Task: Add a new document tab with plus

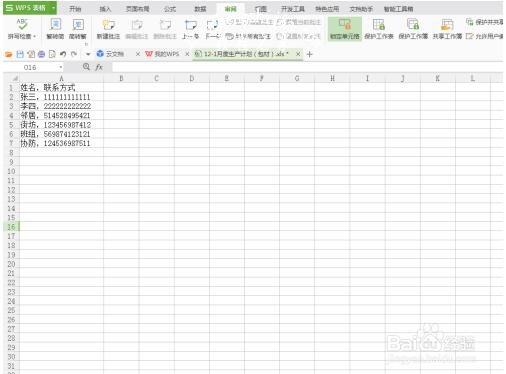Action: (310, 54)
